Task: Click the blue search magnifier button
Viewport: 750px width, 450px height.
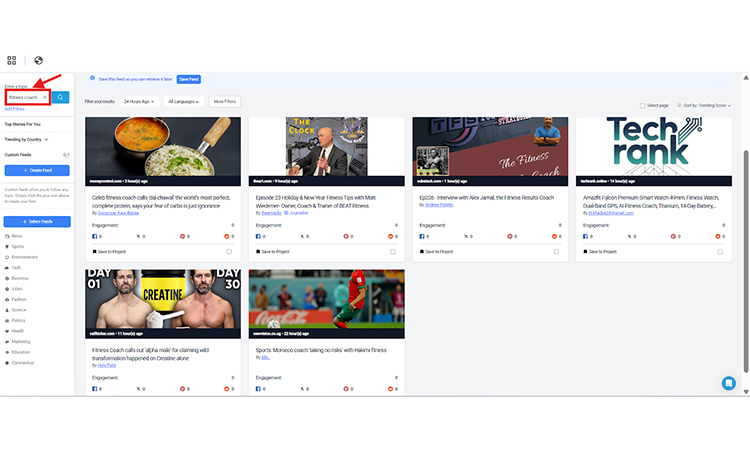Action: pyautogui.click(x=60, y=97)
